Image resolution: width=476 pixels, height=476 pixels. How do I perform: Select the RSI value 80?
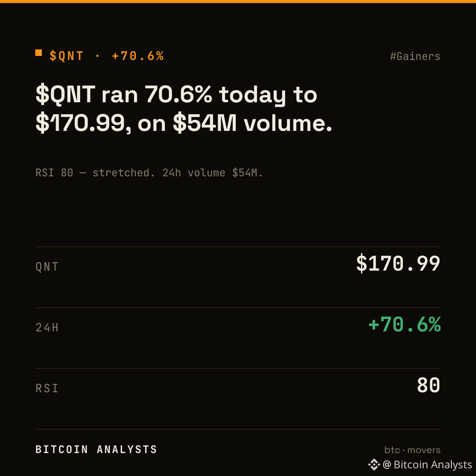click(x=428, y=385)
